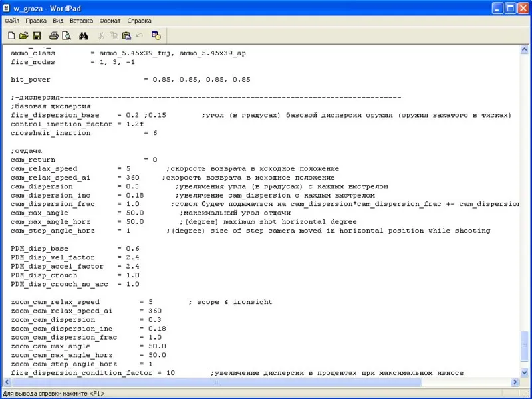This screenshot has height=399, width=532.
Task: Open the Правка menu
Action: pyautogui.click(x=36, y=21)
